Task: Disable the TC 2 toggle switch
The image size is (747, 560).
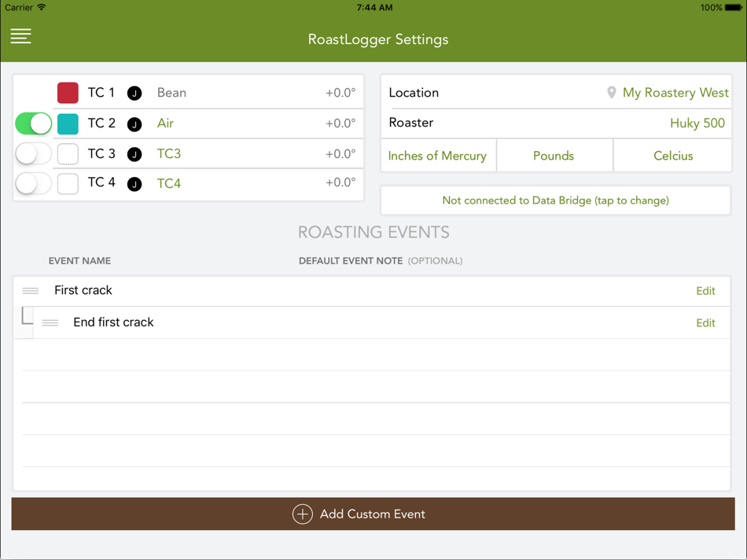Action: click(33, 123)
